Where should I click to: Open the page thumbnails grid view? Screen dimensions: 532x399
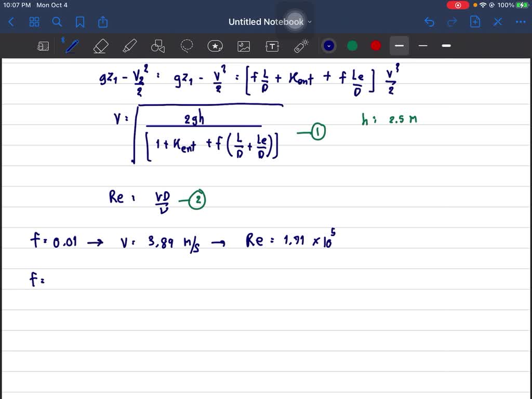pyautogui.click(x=34, y=22)
